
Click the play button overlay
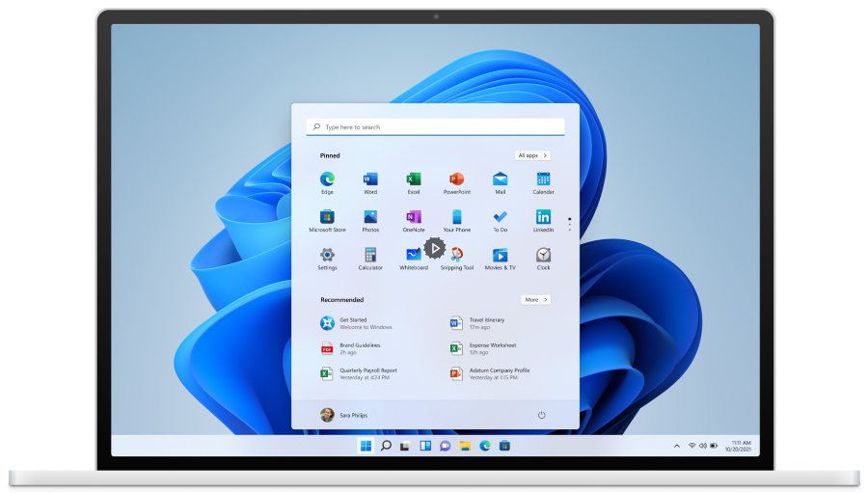[x=435, y=248]
